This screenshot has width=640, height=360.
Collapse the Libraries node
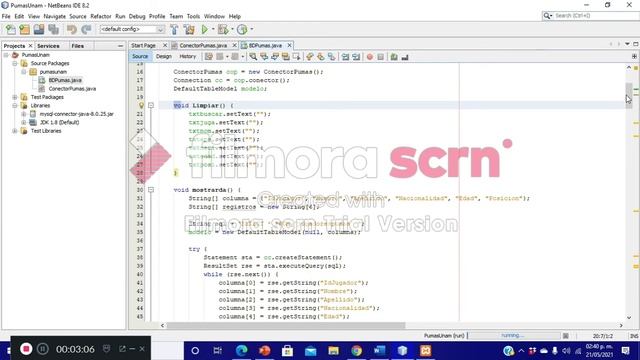[x=15, y=105]
